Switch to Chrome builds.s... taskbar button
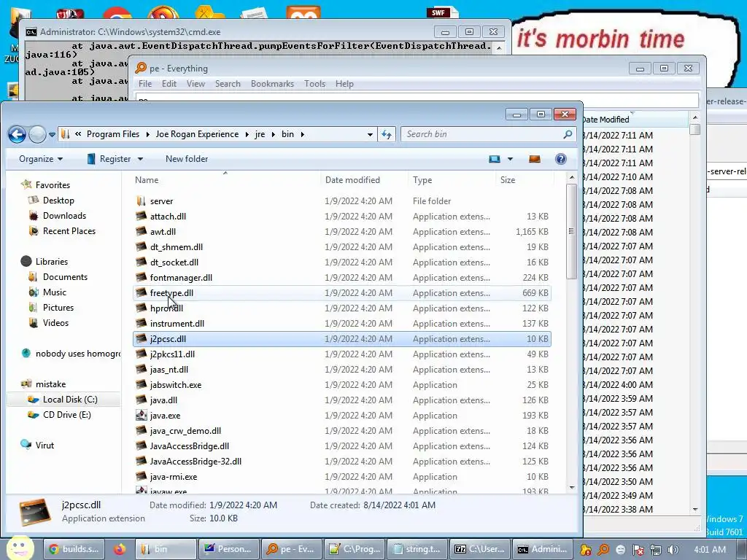 tap(74, 549)
